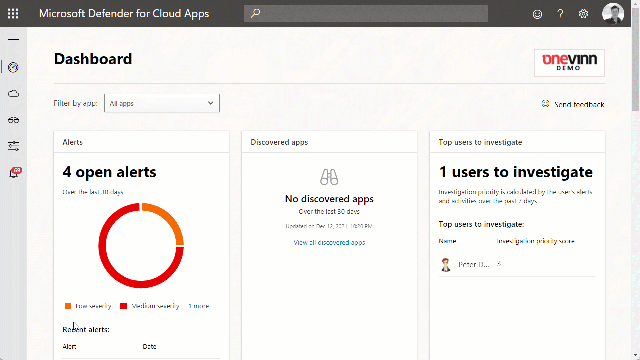Screen dimensions: 640x360
Task: Click the '1 more' legend link
Action: (199, 306)
